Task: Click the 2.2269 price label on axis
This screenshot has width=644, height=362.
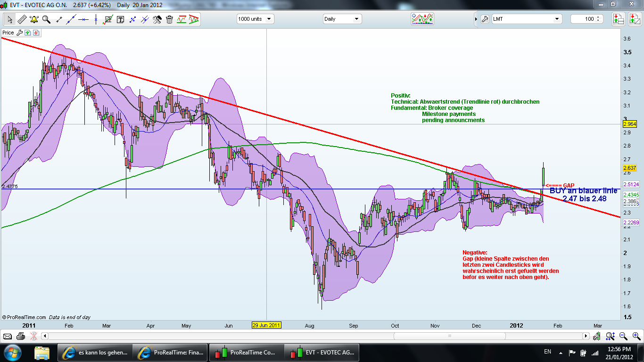Action: click(x=631, y=223)
